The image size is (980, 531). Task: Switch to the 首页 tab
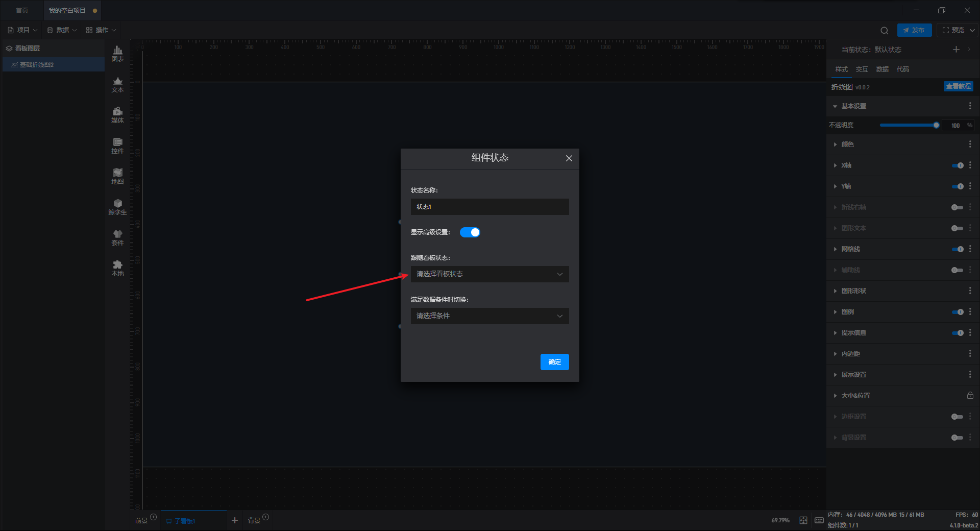[x=22, y=10]
